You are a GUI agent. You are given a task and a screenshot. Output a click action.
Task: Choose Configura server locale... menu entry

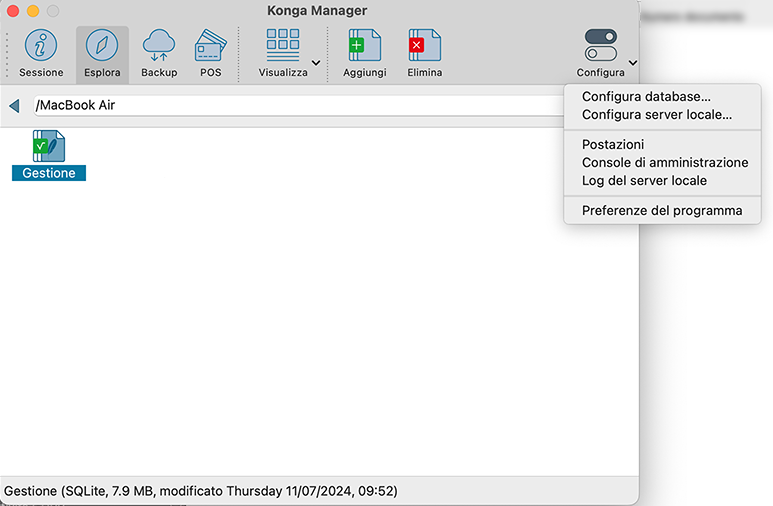coord(656,115)
